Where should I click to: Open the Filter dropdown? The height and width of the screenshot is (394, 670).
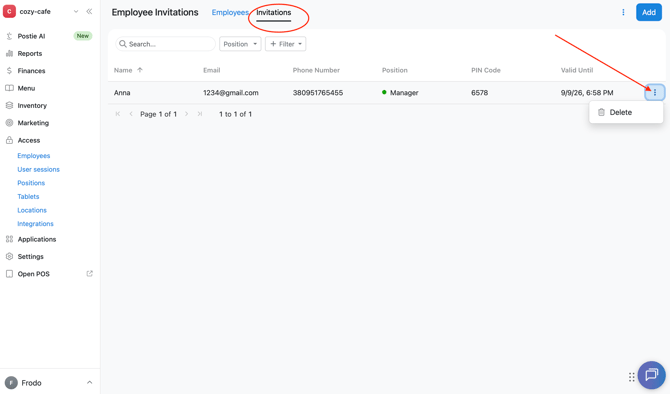pos(285,44)
